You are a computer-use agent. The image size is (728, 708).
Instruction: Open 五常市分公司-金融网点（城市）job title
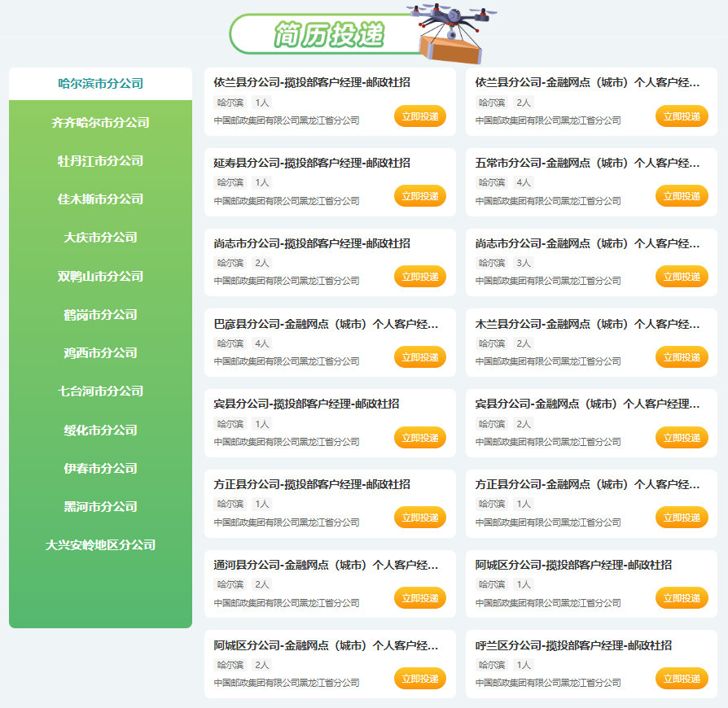pos(587,163)
